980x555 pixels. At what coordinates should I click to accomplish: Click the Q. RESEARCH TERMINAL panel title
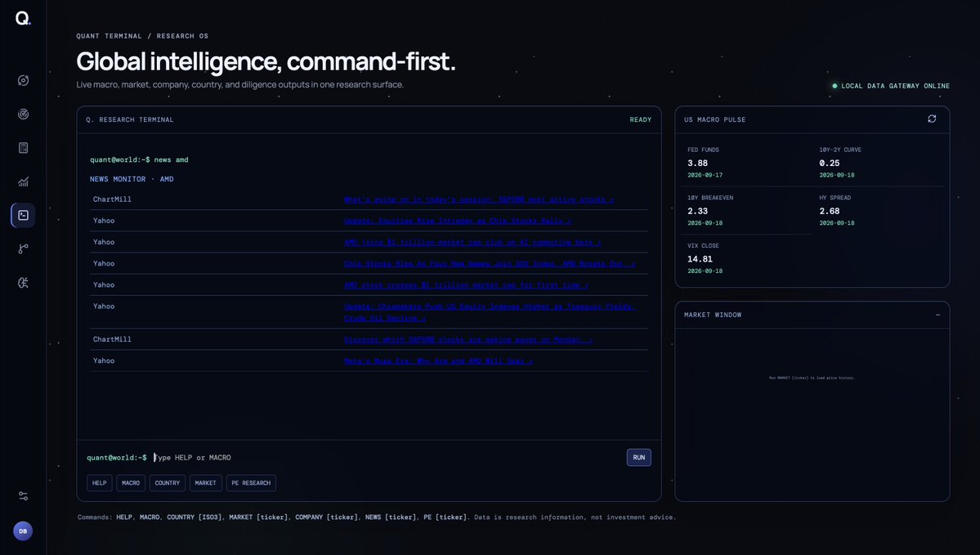pyautogui.click(x=130, y=119)
